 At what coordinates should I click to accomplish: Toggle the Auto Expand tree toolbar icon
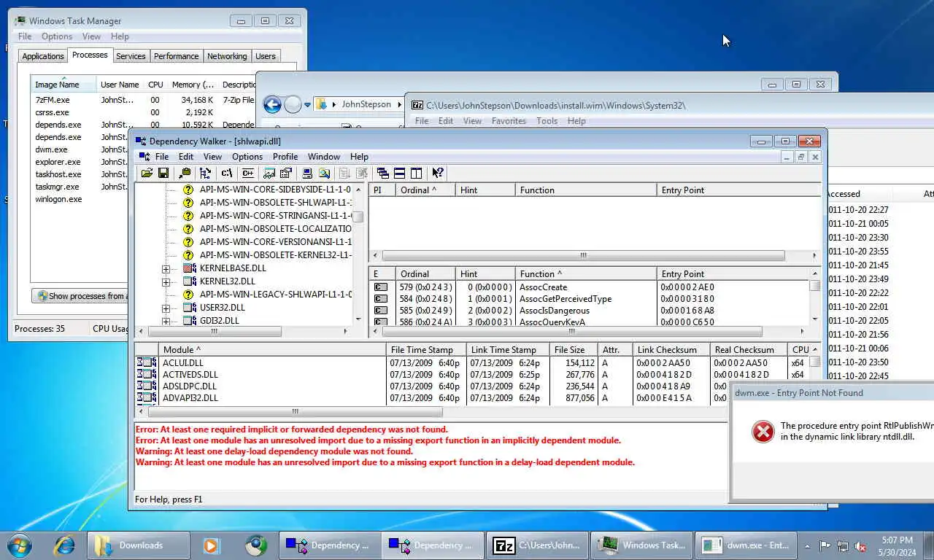[x=206, y=173]
